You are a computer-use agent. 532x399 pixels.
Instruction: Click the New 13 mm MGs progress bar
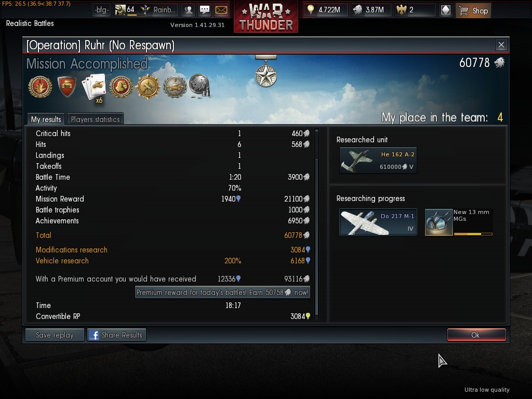(473, 234)
